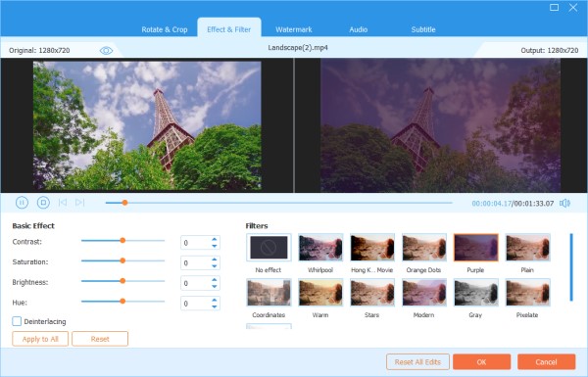Choose the Gray filter thumbnail
The width and height of the screenshot is (588, 377).
tap(476, 293)
